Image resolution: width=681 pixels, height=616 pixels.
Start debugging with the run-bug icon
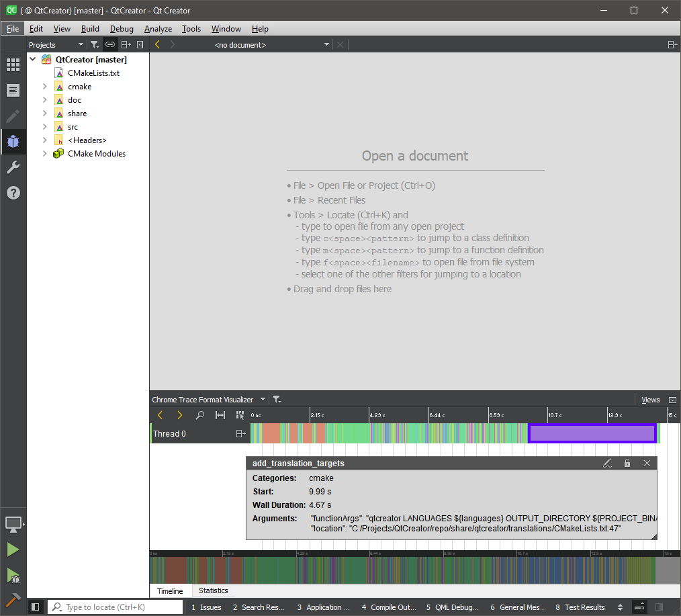13,576
